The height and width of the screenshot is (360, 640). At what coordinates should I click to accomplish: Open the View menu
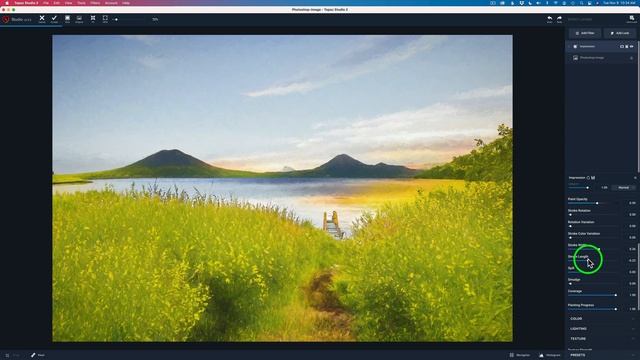click(68, 3)
